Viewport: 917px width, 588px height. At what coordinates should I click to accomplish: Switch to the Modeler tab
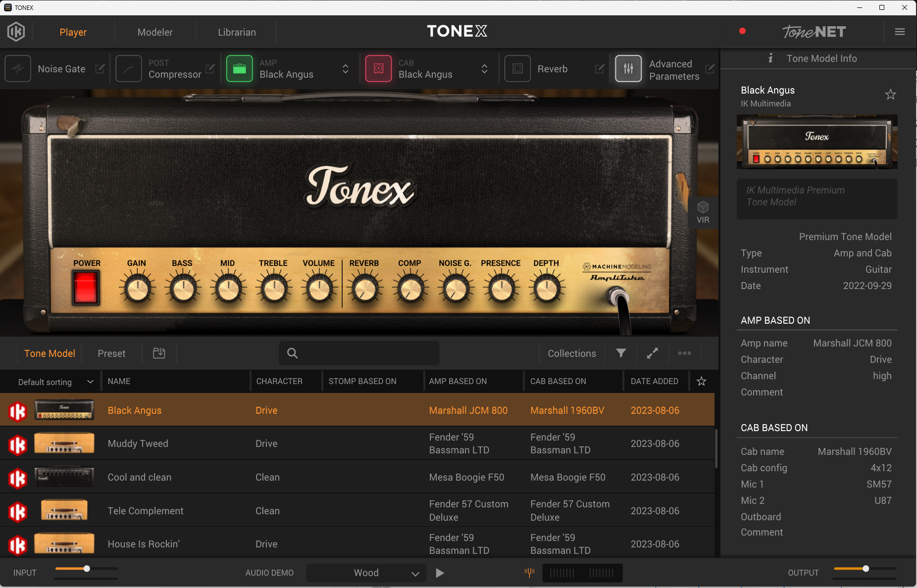pyautogui.click(x=155, y=32)
